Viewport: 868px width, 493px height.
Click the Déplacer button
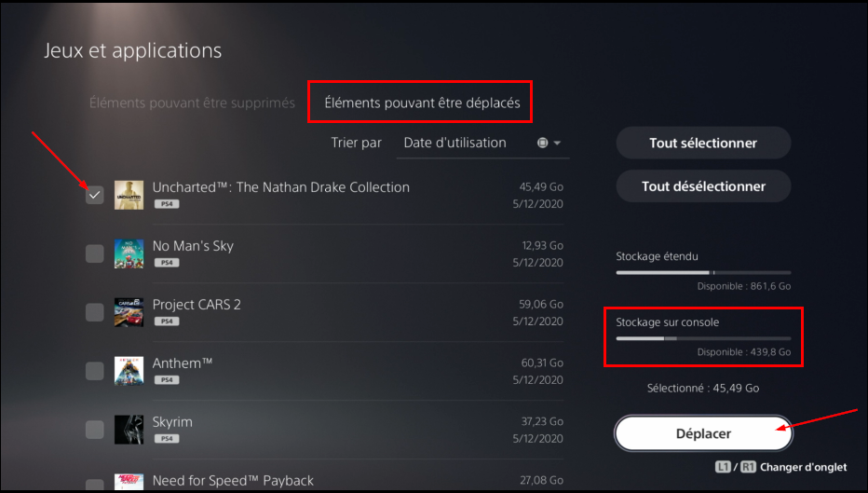(x=703, y=433)
